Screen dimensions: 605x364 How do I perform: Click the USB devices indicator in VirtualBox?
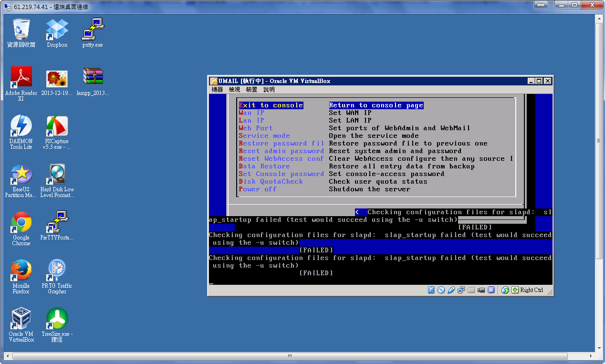(451, 290)
